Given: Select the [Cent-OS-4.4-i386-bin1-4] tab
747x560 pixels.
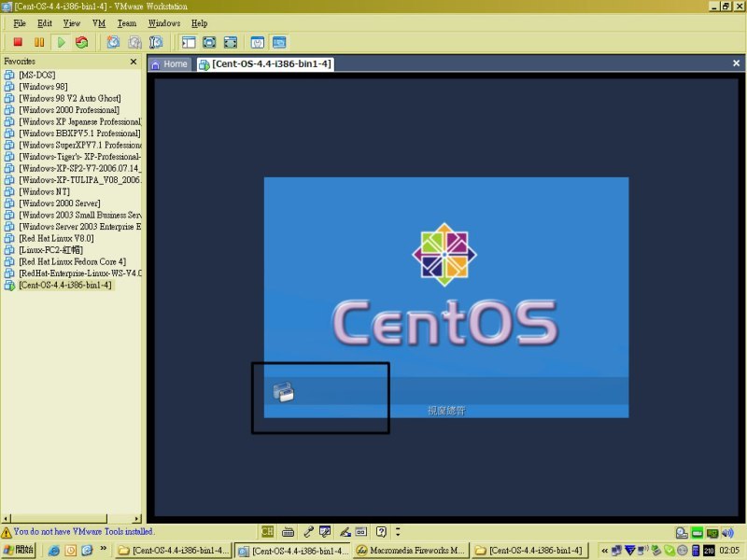Looking at the screenshot, I should (x=266, y=63).
